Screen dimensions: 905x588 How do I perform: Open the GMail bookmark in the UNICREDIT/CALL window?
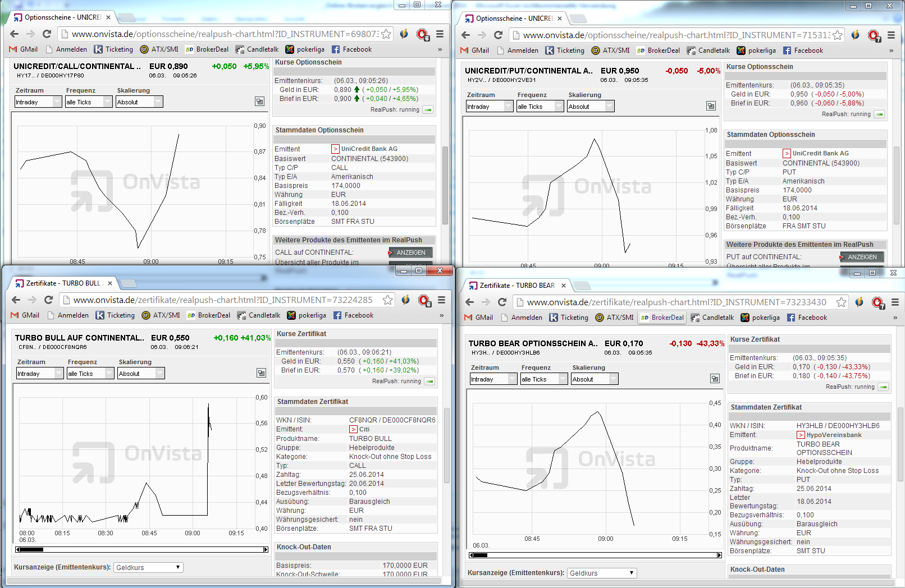tap(24, 49)
